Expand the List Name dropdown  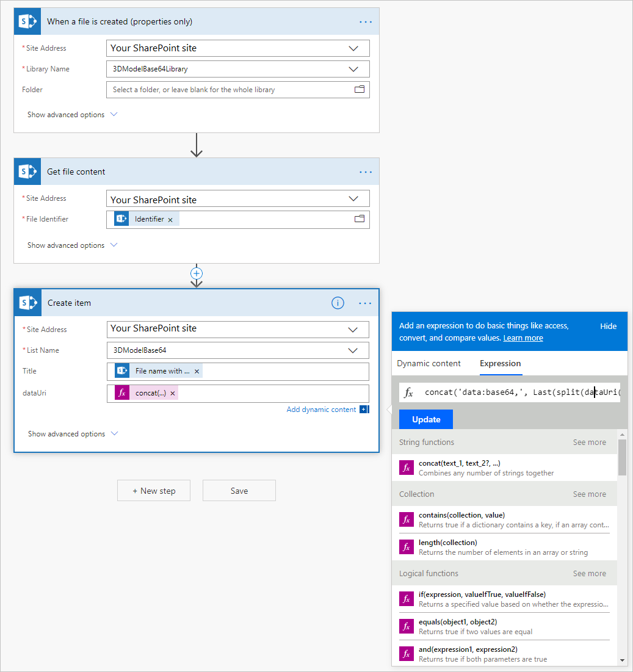click(x=353, y=350)
